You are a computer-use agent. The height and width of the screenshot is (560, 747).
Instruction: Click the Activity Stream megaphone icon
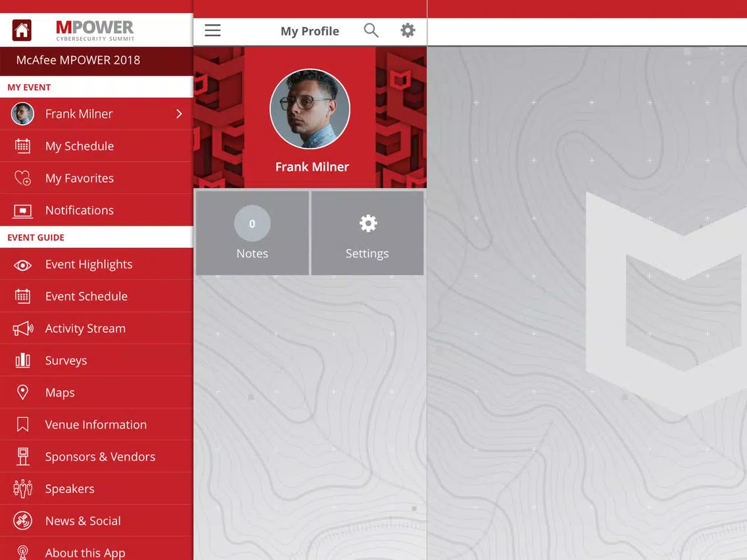(23, 329)
